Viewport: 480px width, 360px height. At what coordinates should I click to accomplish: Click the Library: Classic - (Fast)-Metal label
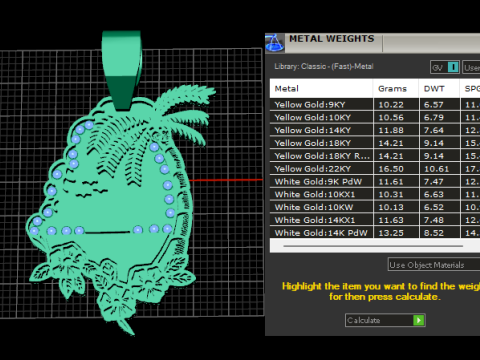[x=324, y=66]
